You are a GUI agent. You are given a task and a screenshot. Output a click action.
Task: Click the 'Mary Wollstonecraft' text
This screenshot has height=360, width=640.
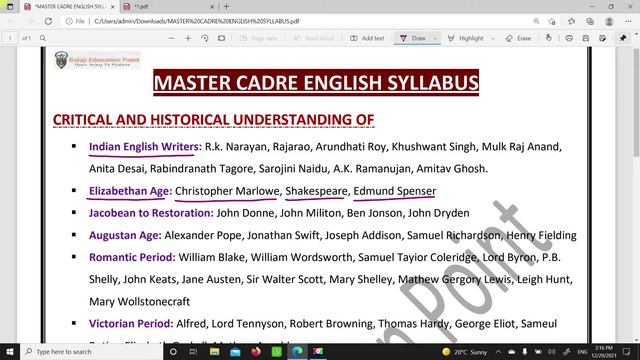point(140,302)
